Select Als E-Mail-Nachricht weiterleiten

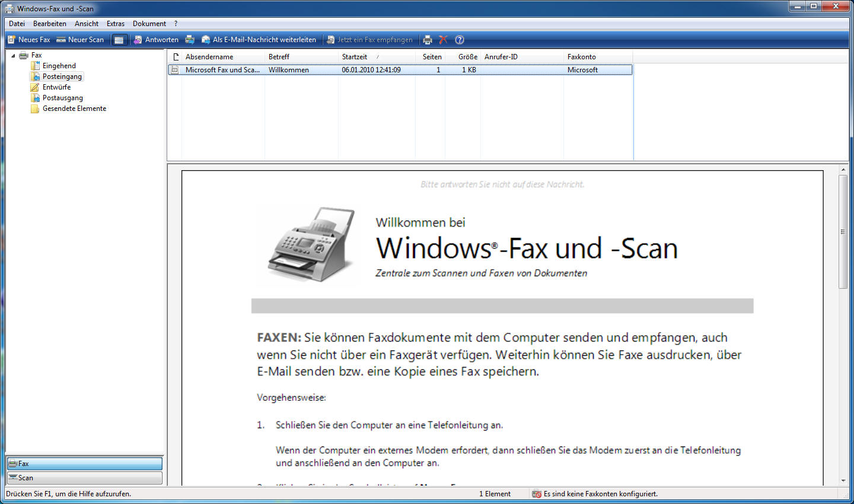click(x=259, y=40)
